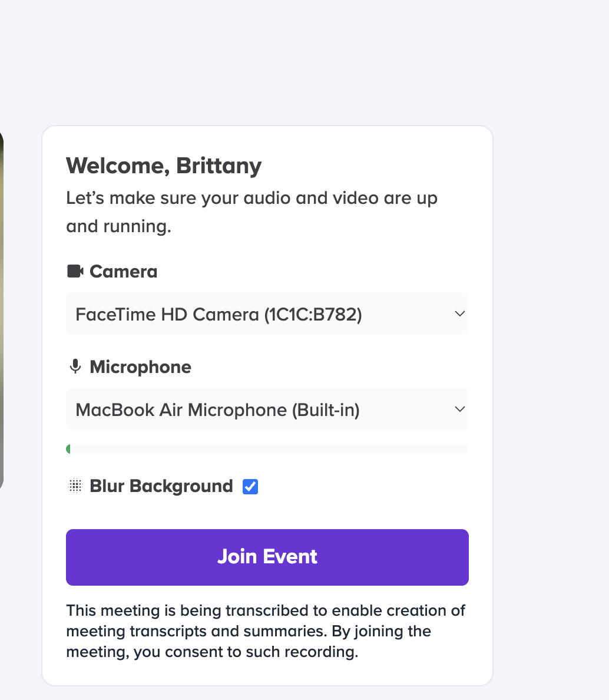609x700 pixels.
Task: Click the dotted blur background icon
Action: pos(75,486)
